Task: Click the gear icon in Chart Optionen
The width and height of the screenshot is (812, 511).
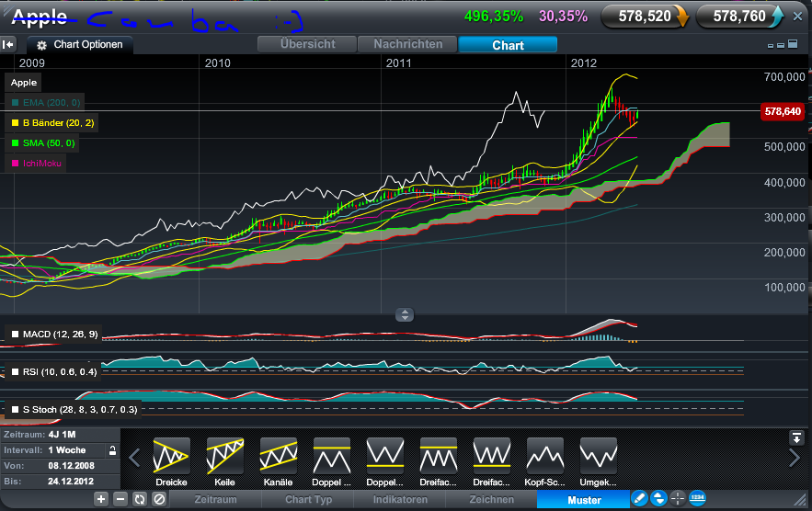Action: point(41,45)
